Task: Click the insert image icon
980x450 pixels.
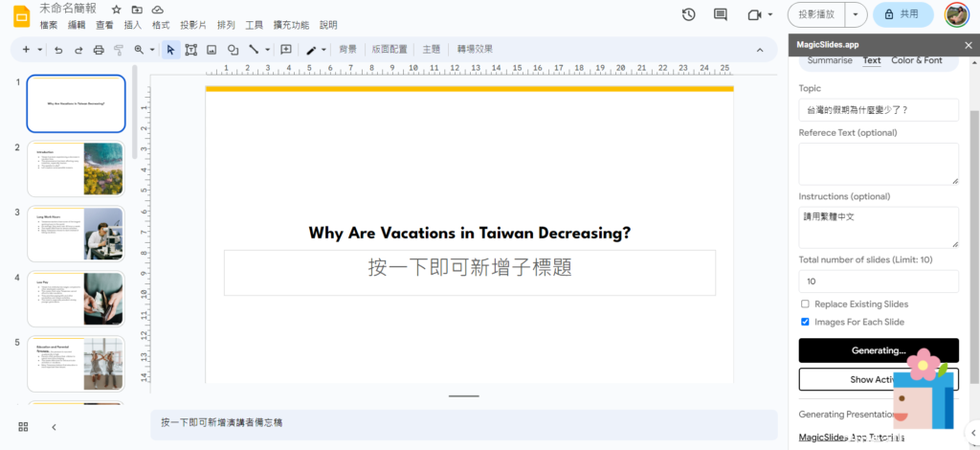Action: coord(212,50)
